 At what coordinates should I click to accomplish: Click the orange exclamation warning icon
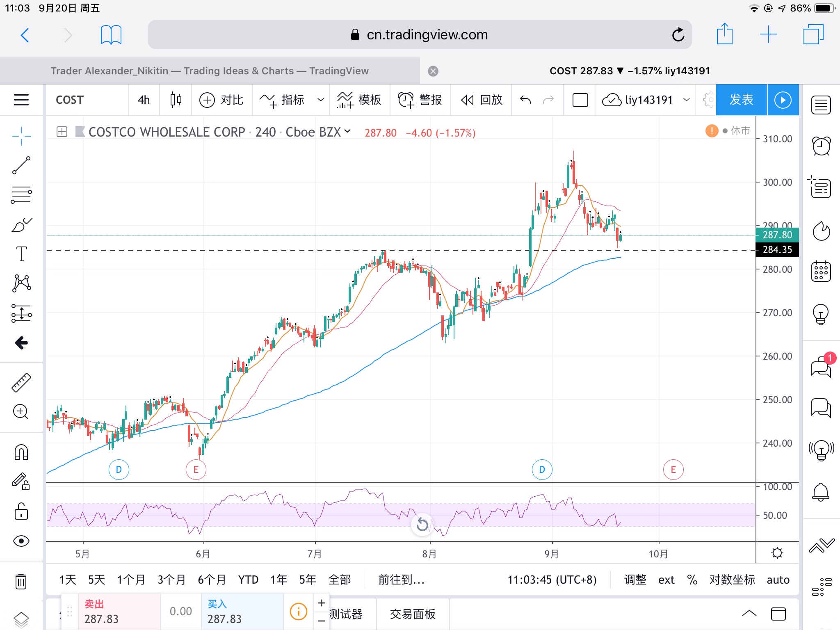[712, 131]
